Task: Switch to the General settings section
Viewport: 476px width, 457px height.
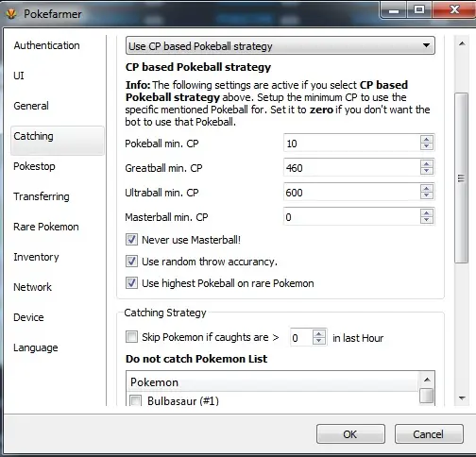Action: tap(31, 106)
